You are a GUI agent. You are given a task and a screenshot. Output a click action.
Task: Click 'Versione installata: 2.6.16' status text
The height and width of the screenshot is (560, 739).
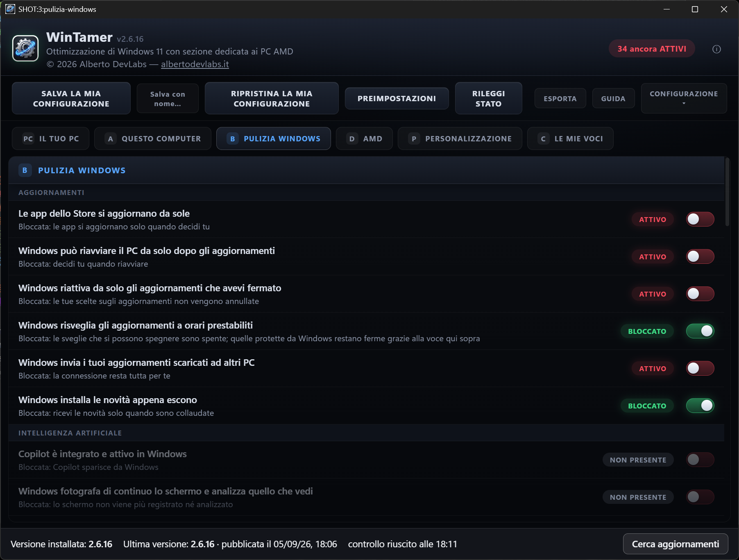coord(61,544)
